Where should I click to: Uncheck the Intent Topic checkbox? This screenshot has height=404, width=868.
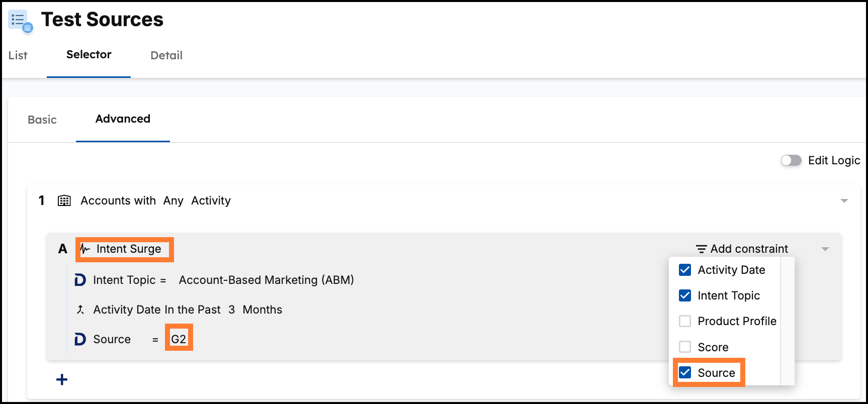point(685,295)
